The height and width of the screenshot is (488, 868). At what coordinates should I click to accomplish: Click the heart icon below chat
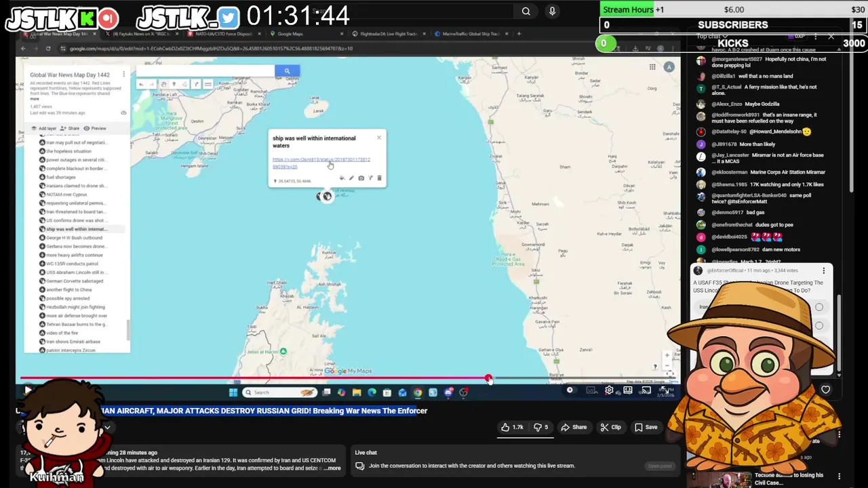825,390
